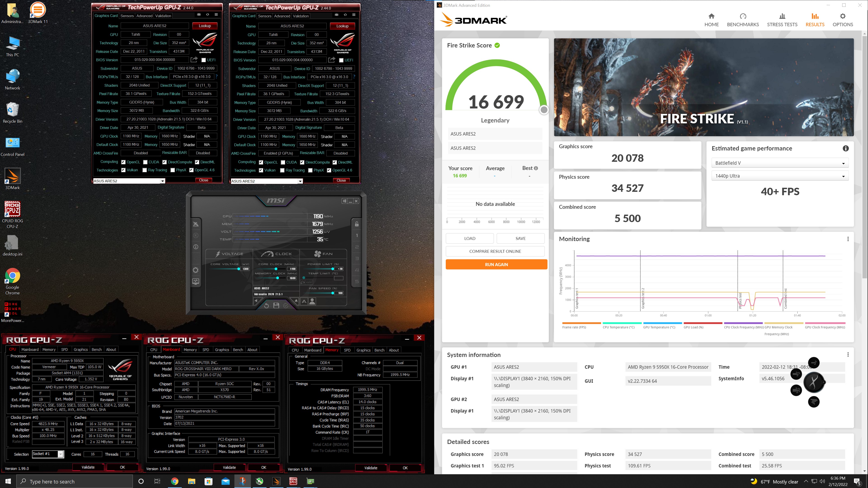Image resolution: width=868 pixels, height=488 pixels.
Task: Click SAVE button in 3DMark
Action: point(521,238)
